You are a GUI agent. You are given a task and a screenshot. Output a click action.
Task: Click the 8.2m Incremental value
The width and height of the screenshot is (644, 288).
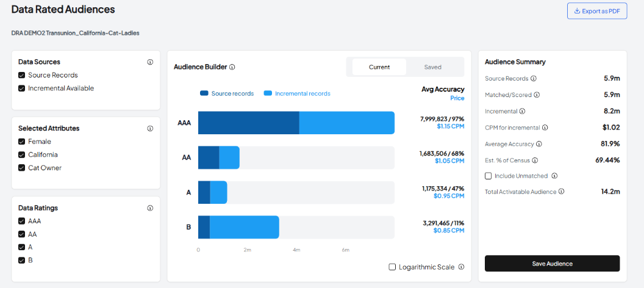[x=612, y=111]
